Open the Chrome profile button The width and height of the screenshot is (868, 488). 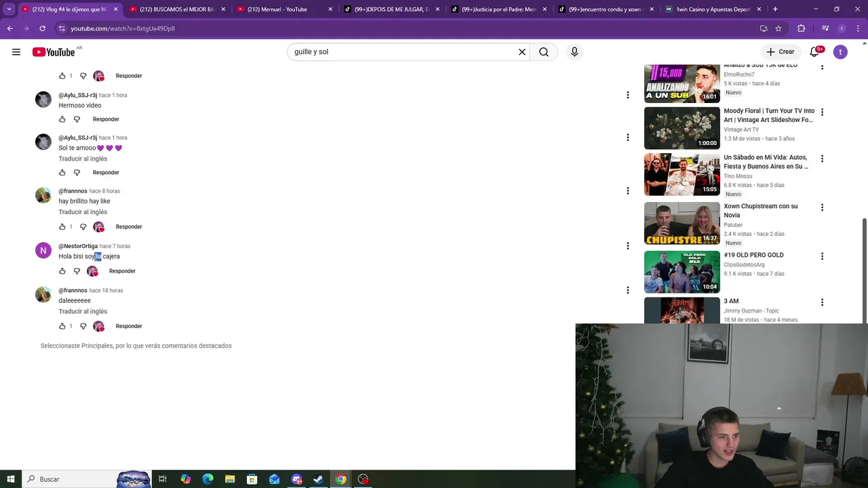tap(842, 28)
